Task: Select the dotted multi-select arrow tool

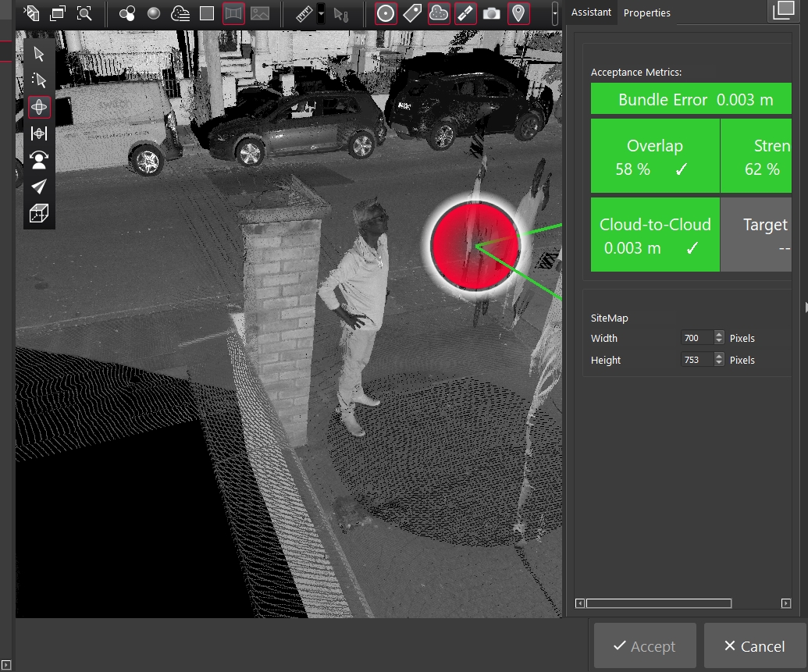Action: [x=39, y=80]
